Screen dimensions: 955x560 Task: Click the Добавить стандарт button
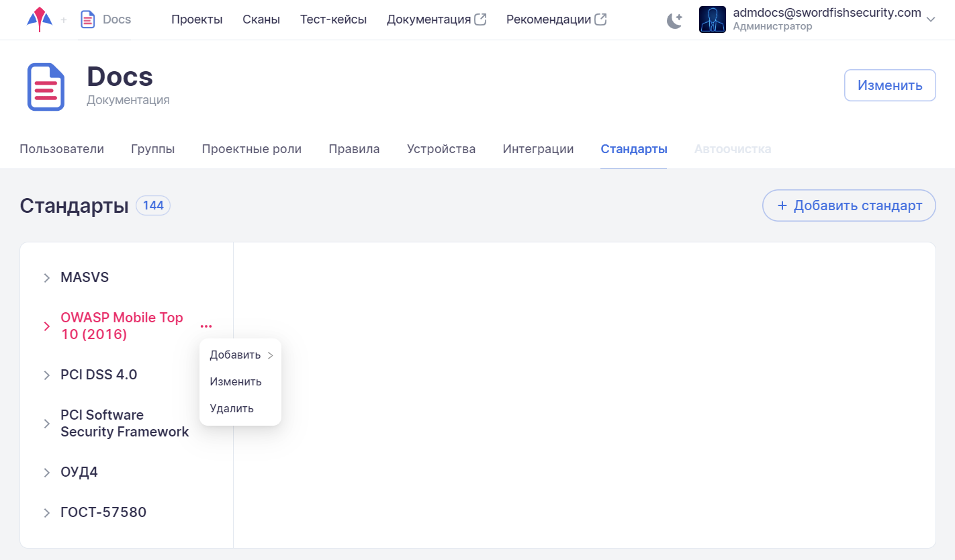849,205
